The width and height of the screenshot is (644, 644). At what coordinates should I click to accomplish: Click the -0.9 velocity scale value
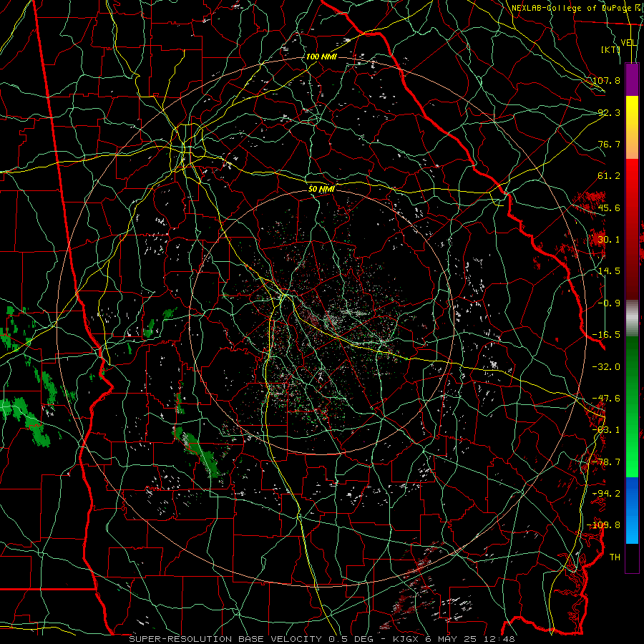click(x=609, y=303)
